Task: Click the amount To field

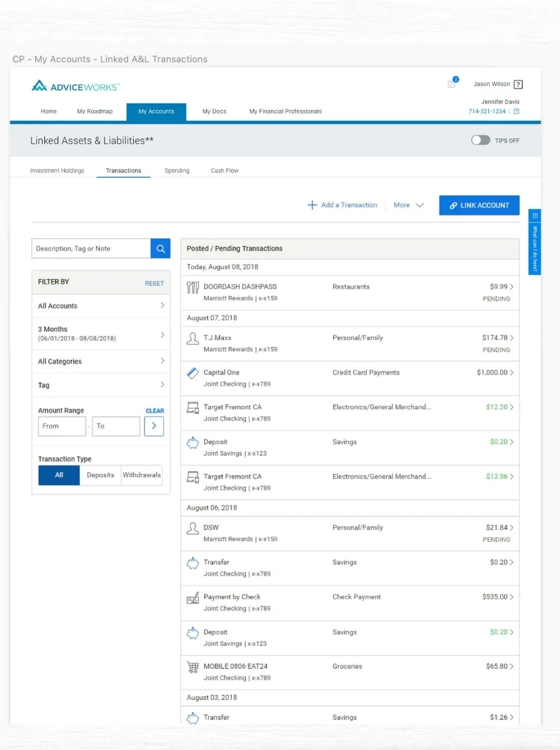Action: pos(116,426)
